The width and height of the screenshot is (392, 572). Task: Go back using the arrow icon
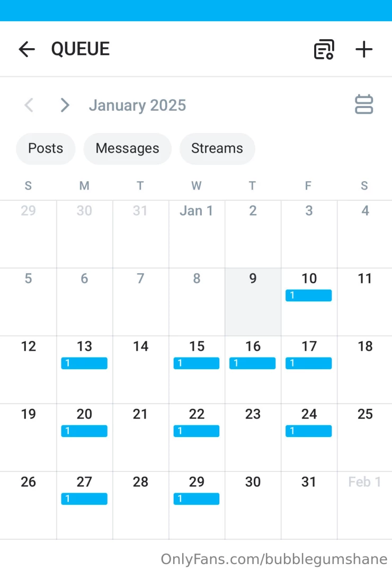click(26, 49)
